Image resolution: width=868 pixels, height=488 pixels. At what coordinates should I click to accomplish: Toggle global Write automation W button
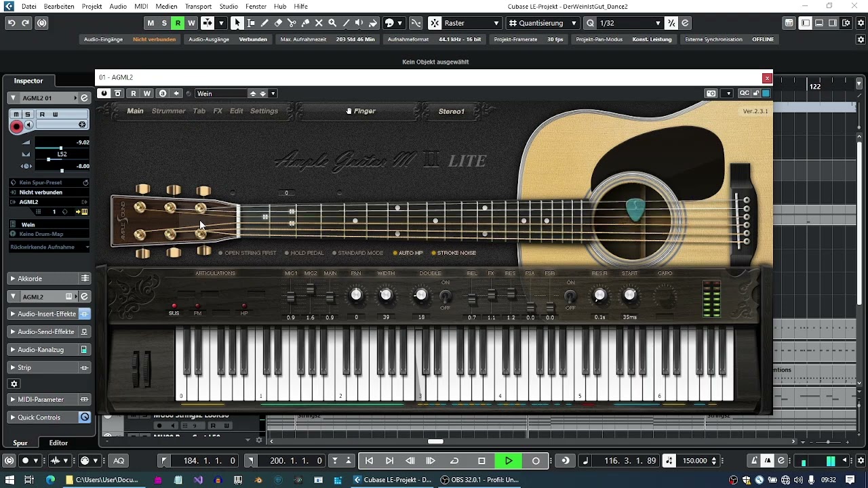191,23
